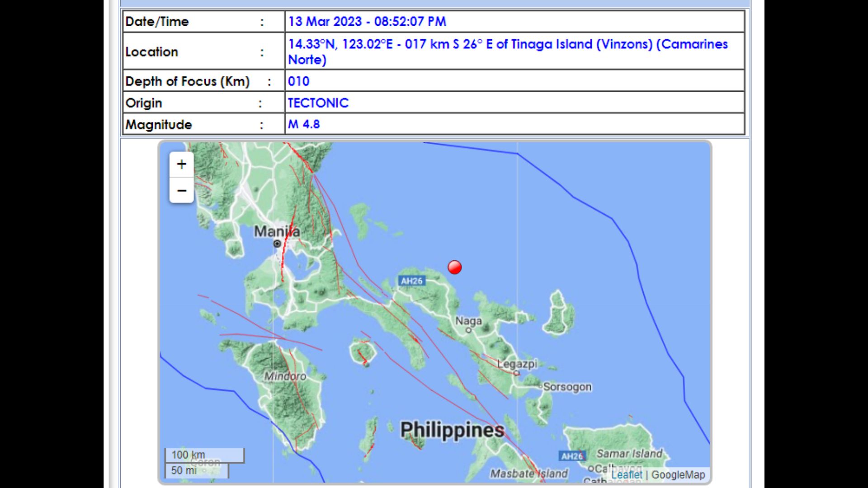Click the Masbate Island label

[529, 474]
